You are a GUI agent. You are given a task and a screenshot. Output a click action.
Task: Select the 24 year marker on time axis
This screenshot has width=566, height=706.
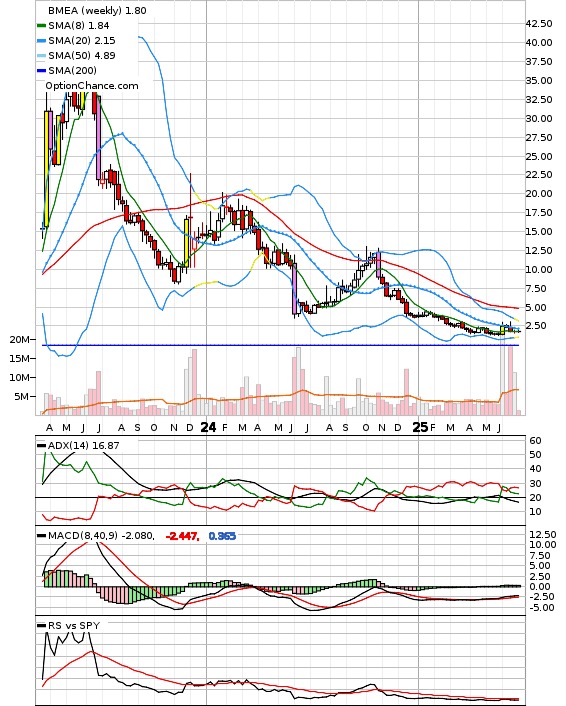pyautogui.click(x=208, y=427)
